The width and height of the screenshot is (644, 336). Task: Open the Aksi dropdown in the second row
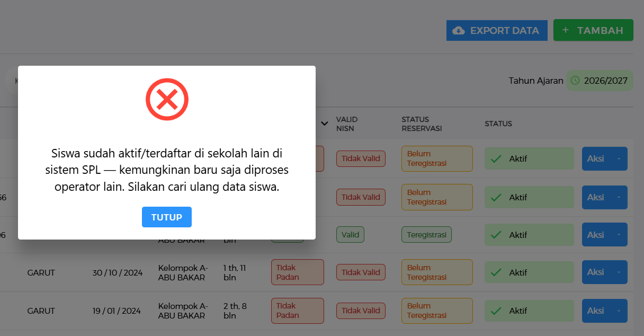(604, 197)
